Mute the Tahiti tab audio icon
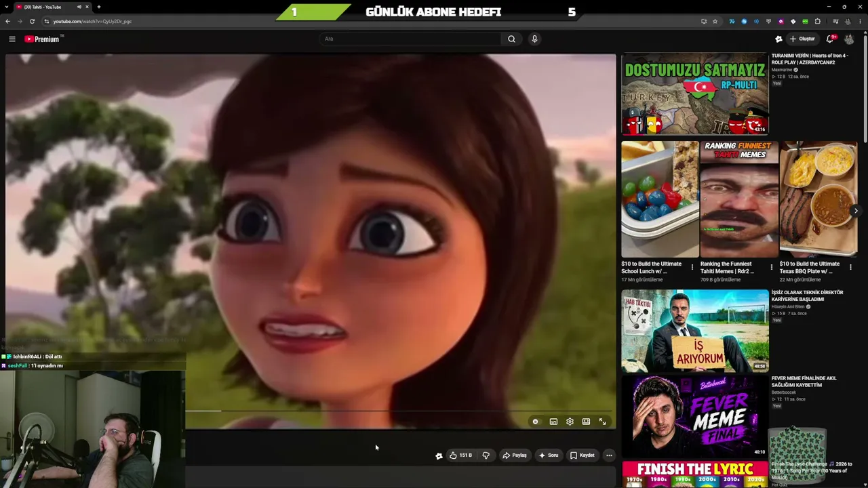868x488 pixels. (79, 7)
